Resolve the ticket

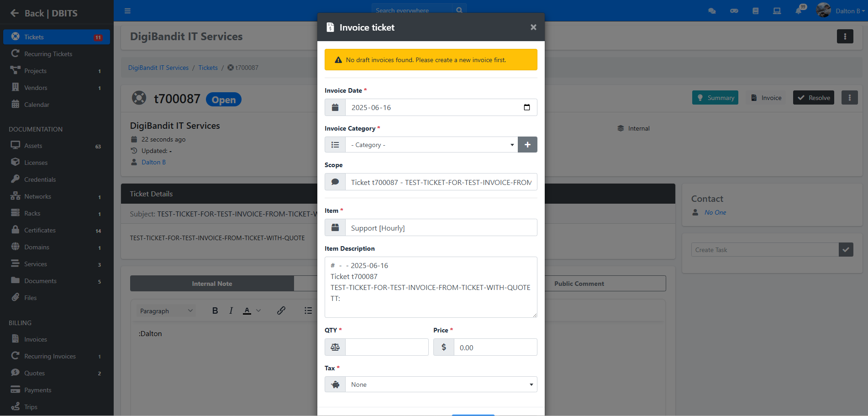(x=814, y=98)
